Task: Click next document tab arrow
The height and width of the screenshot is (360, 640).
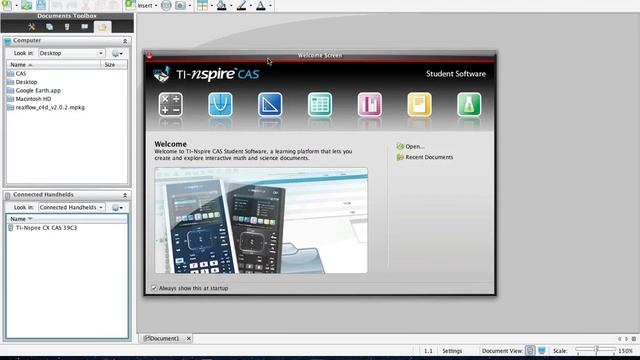Action: coord(626,339)
